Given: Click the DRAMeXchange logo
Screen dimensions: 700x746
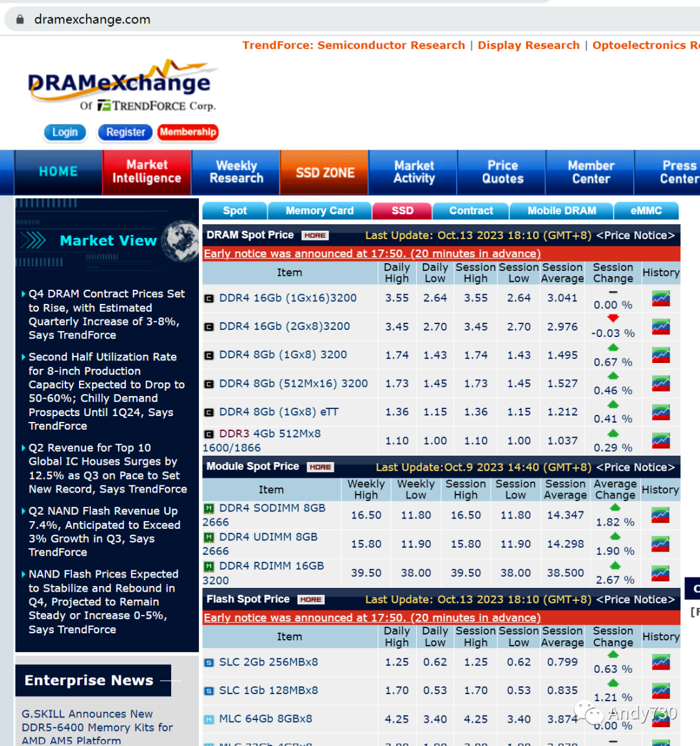Looking at the screenshot, I should [122, 86].
